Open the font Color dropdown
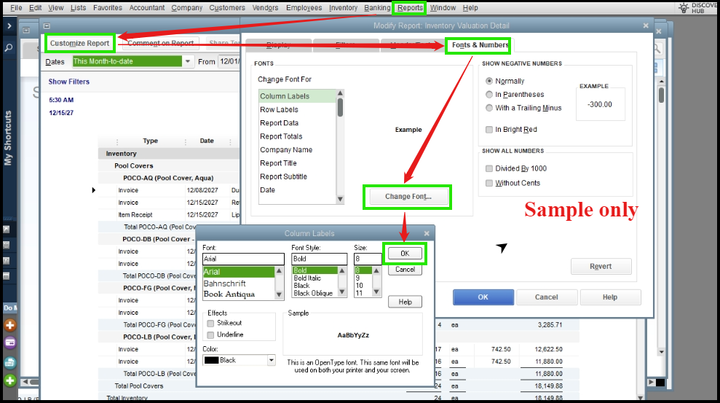The width and height of the screenshot is (720, 403). pos(271,360)
